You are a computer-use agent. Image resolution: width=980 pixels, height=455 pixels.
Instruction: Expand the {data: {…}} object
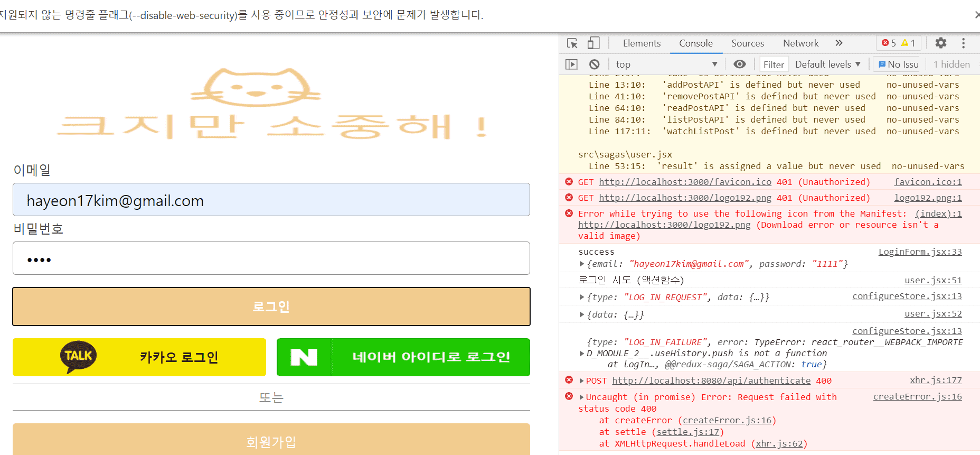point(582,314)
